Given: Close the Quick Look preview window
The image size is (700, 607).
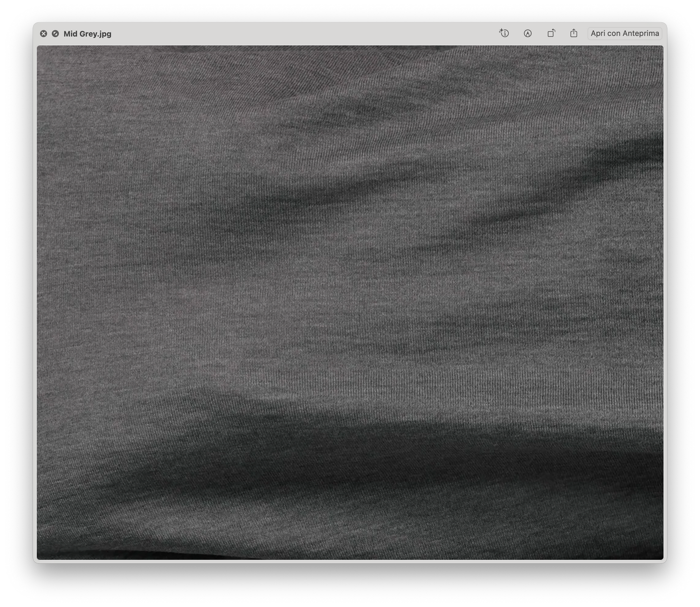Looking at the screenshot, I should click(x=44, y=33).
